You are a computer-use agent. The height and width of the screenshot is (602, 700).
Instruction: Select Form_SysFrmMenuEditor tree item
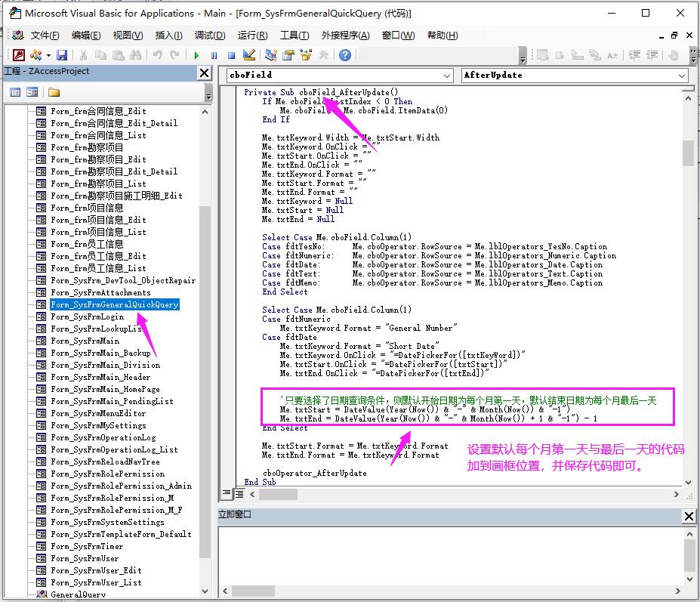click(98, 413)
